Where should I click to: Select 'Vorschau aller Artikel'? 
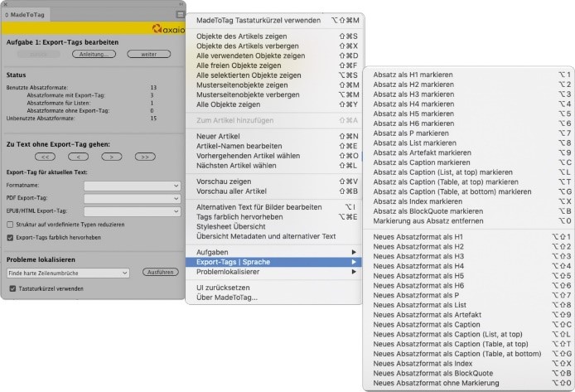(x=273, y=191)
